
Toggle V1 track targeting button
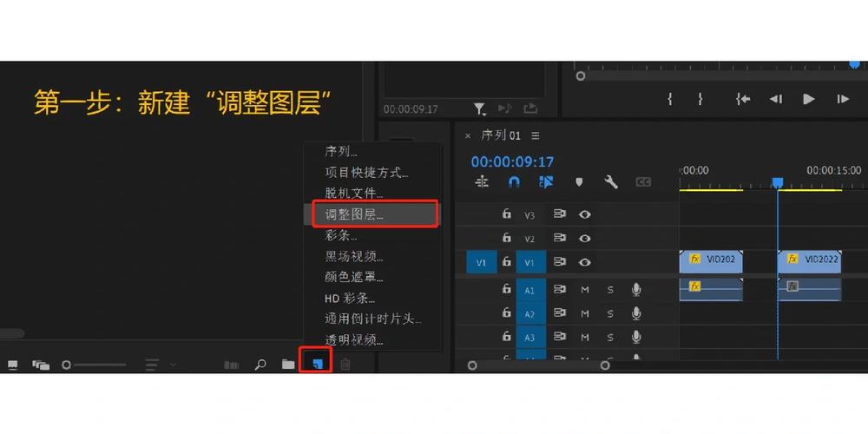pyautogui.click(x=529, y=262)
